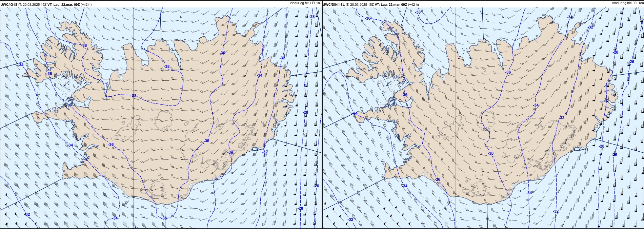This screenshot has width=644, height=229.
Task: Click '(+42 h)' in the UWC/DINI ISL header
Action: point(413,5)
